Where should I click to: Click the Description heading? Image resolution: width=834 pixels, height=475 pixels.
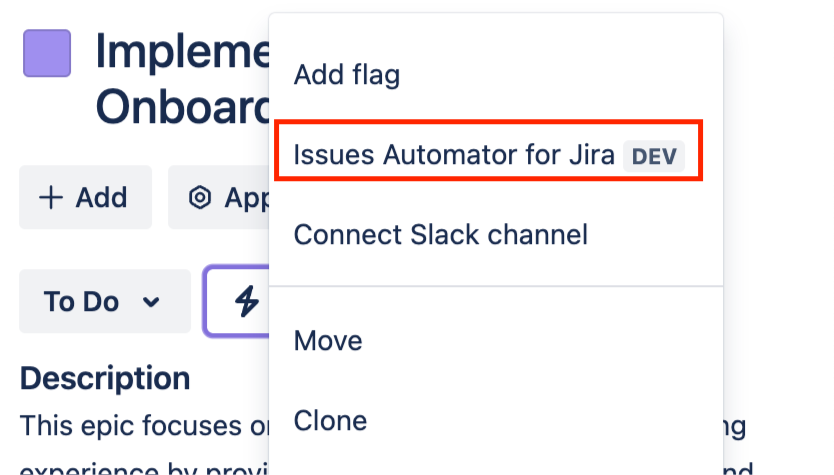pyautogui.click(x=105, y=378)
